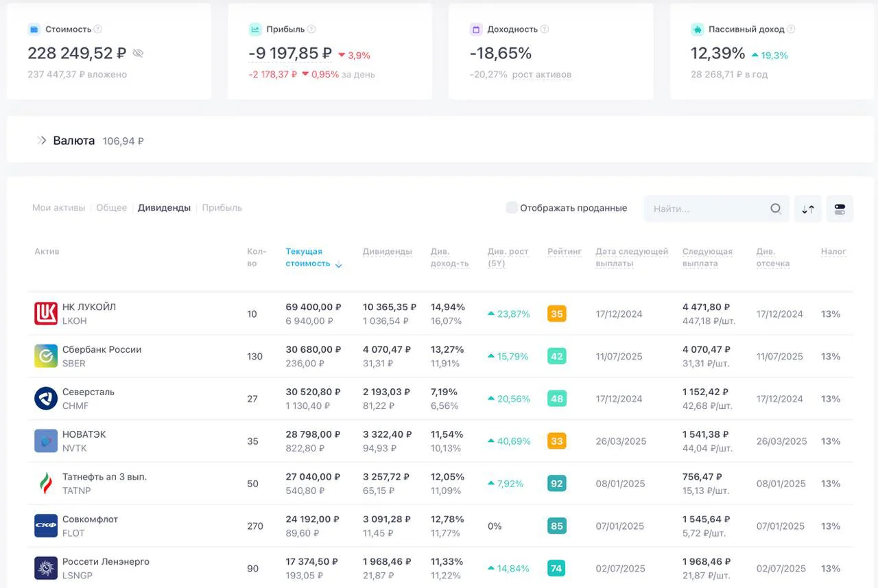Screen dimensions: 878x588
Task: Enable the Отображать проданные checkbox
Action: point(512,208)
